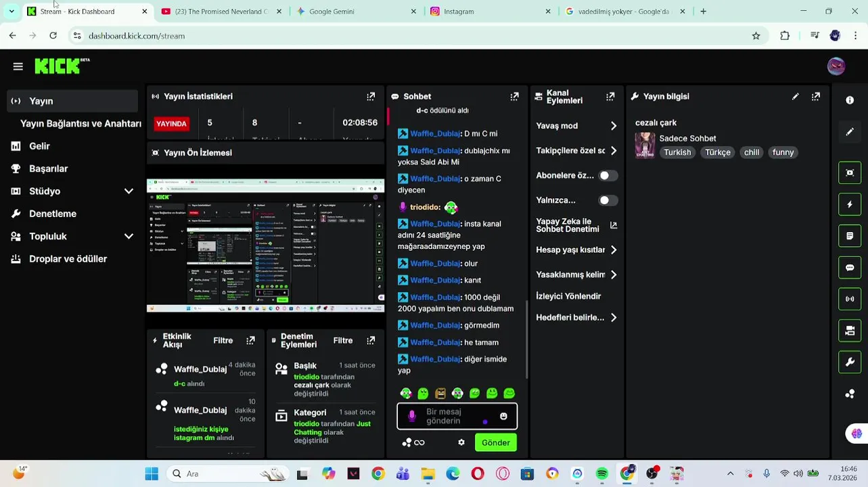Image resolution: width=868 pixels, height=487 pixels.
Task: Open chat settings gear next to Gönder
Action: [x=461, y=442]
